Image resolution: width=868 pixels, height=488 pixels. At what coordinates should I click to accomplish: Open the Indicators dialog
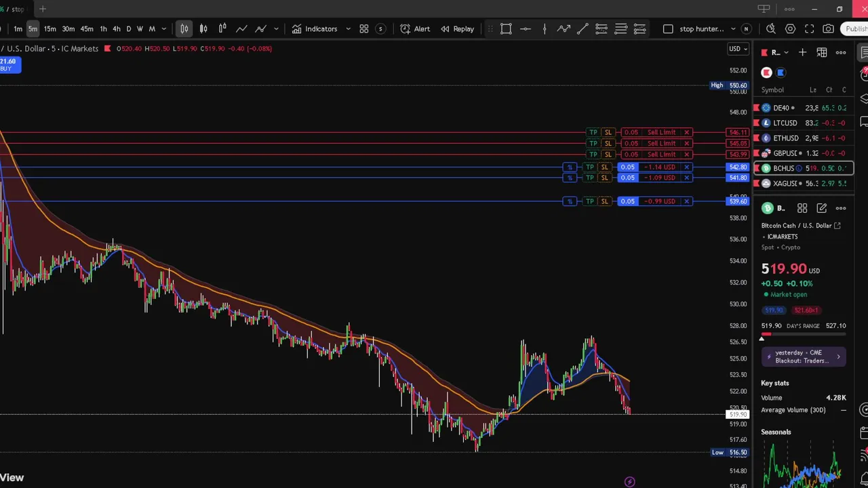(315, 28)
